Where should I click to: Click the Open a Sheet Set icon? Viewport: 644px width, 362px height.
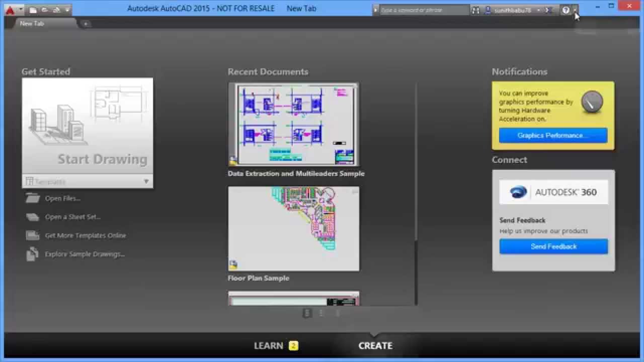pos(33,217)
